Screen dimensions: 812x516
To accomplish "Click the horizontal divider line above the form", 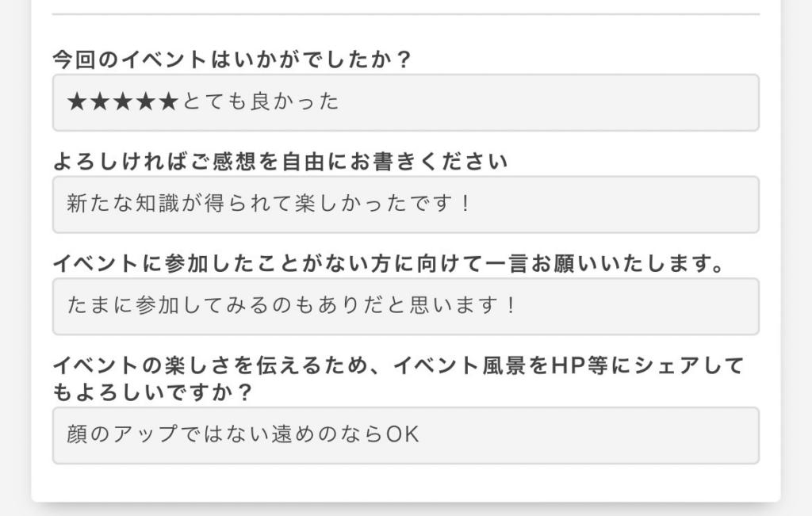I will [x=406, y=14].
